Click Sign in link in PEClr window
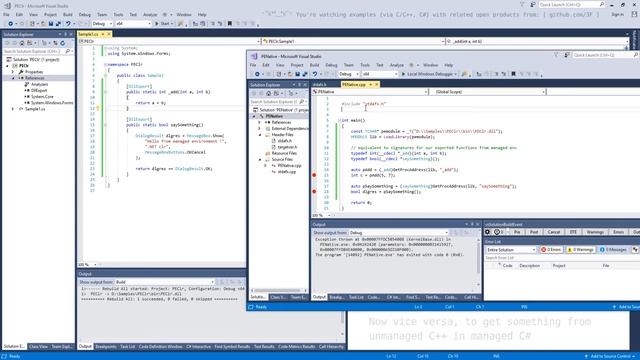Viewport: 640px width, 360px height. click(x=617, y=15)
